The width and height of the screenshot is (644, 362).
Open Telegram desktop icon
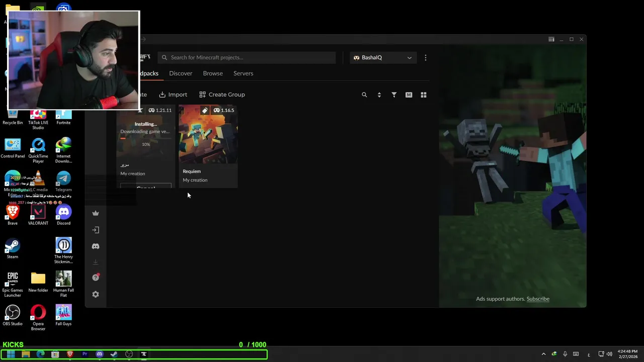(63, 182)
